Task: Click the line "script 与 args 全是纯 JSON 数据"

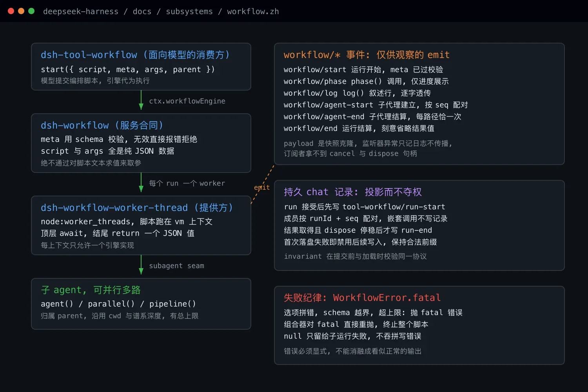Action: click(x=107, y=151)
